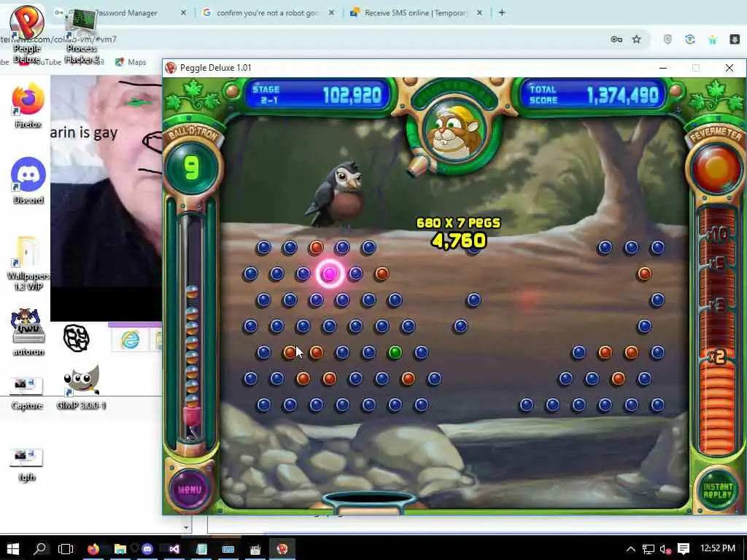Click the Peggle taskbar icon
747x560 pixels.
[282, 549]
